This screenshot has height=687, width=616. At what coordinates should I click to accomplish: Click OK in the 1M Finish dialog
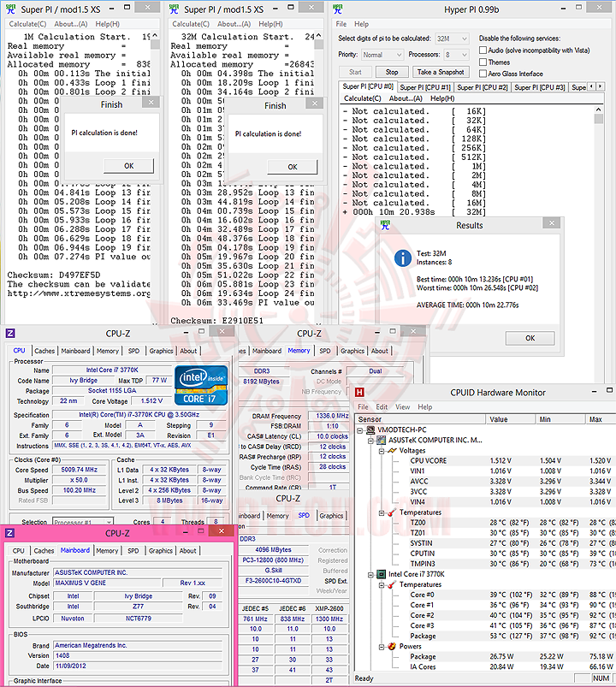[129, 166]
